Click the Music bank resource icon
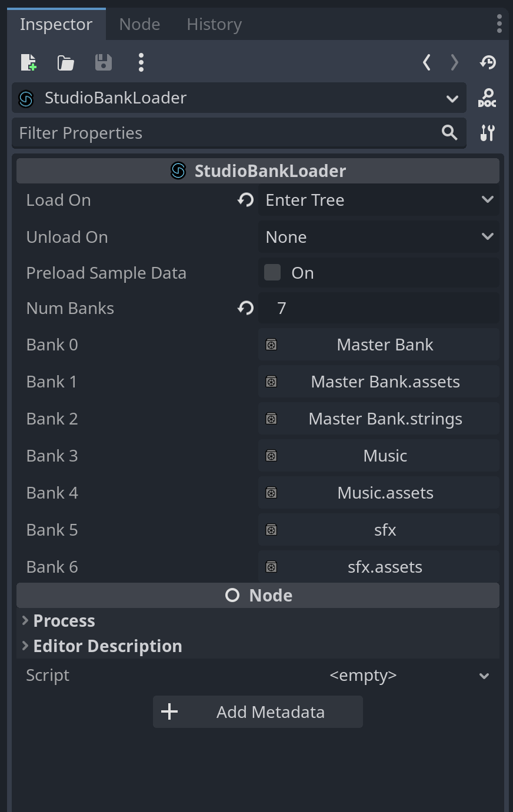Screen dimensions: 513x812 click(271, 456)
